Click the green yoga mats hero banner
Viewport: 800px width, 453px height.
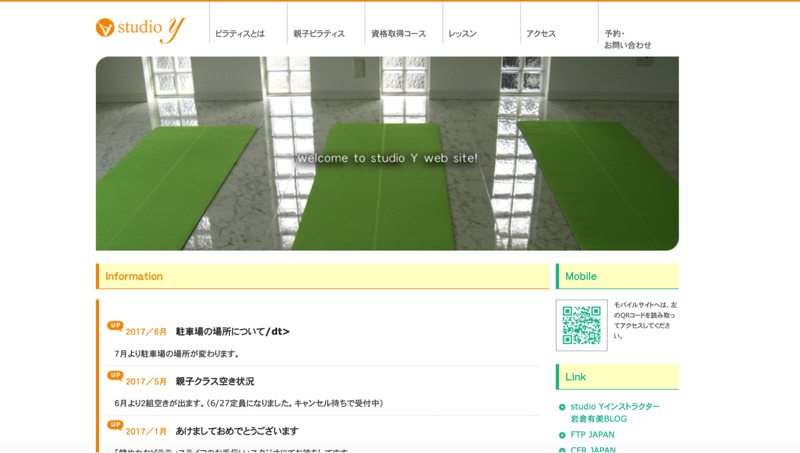tap(387, 153)
